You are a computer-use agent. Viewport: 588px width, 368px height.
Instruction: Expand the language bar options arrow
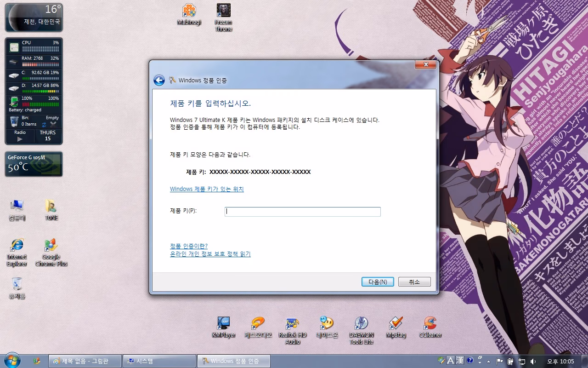click(x=480, y=363)
